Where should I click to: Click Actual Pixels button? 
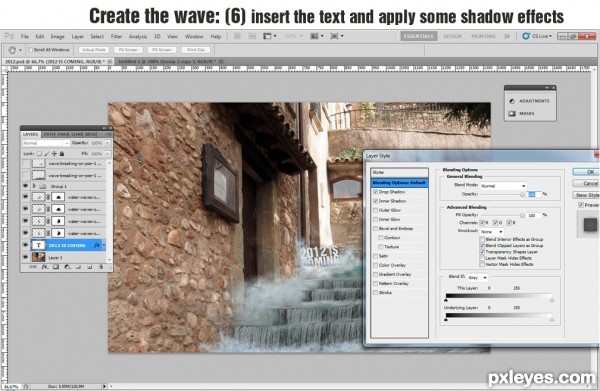(x=94, y=50)
